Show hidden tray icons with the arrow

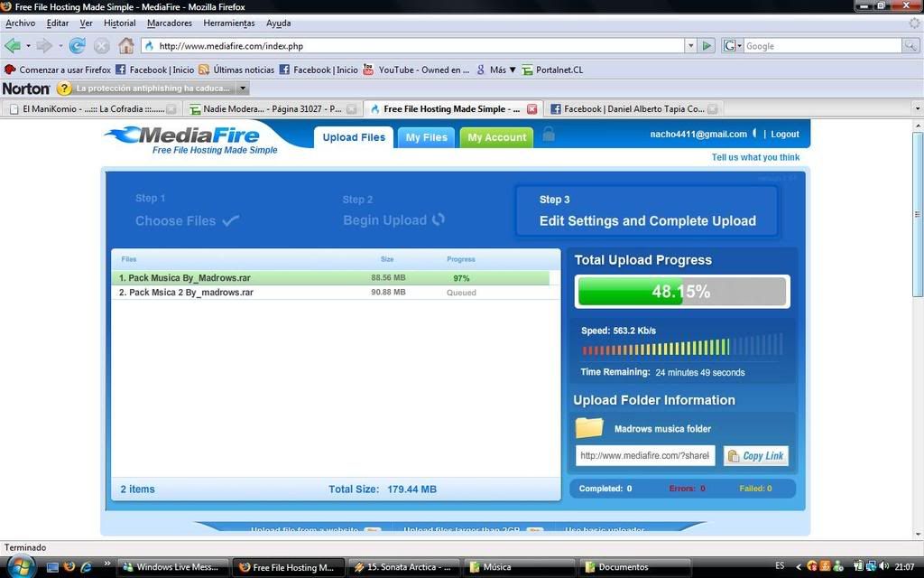pos(799,567)
